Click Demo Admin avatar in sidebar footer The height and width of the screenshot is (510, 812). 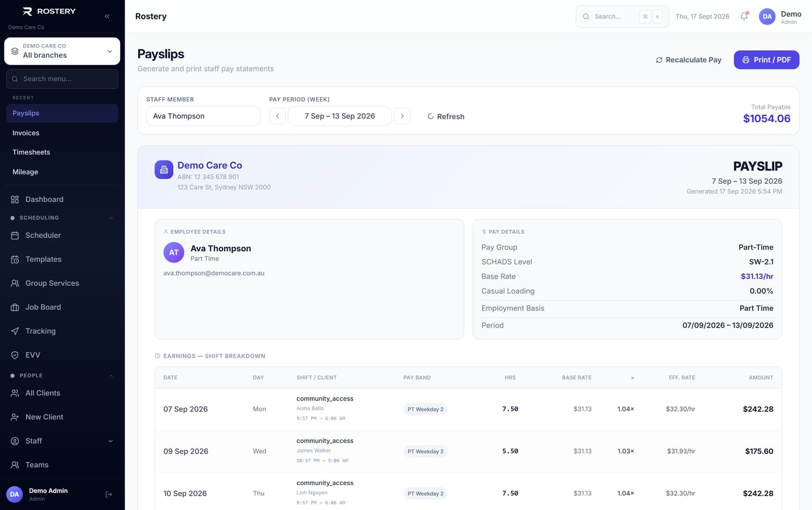(15, 494)
